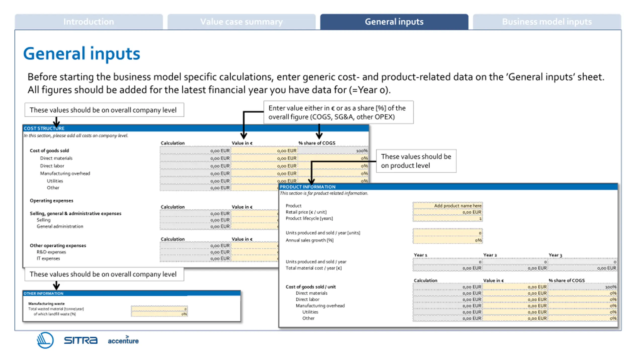Click Cost of goods sold Value in € cell in Cost Structure
This screenshot has width=644, height=362.
click(x=264, y=151)
